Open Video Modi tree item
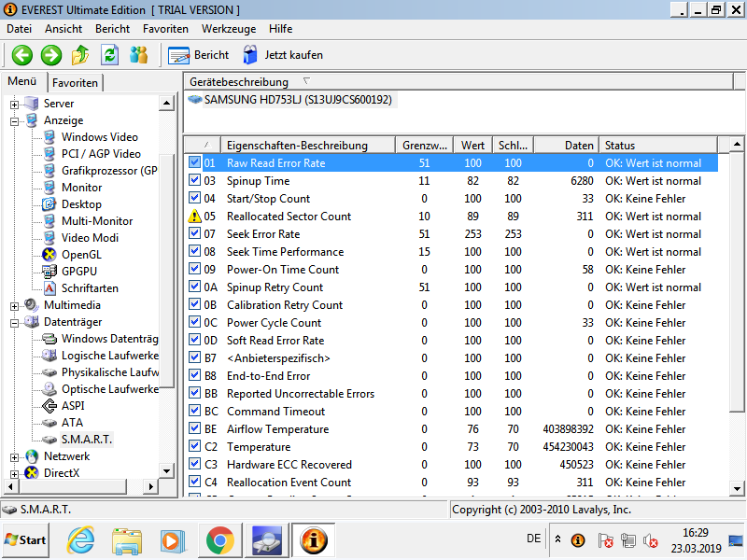Viewport: 747px width, 560px height. (x=90, y=238)
